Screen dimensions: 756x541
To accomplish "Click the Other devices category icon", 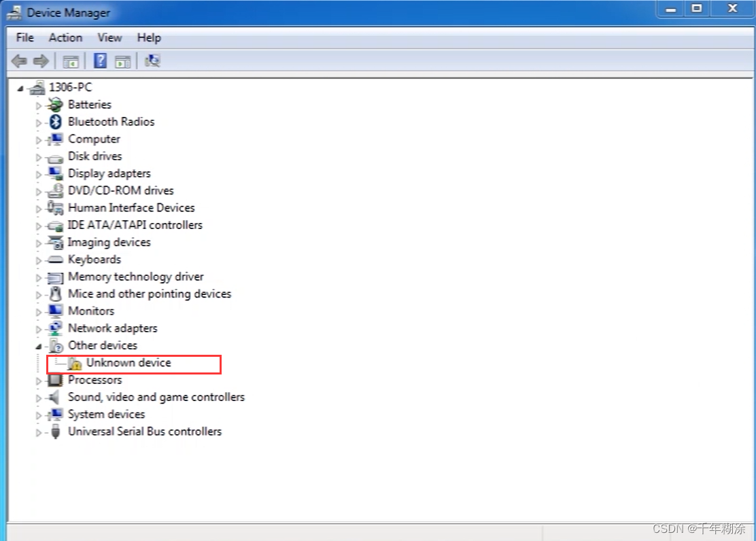I will (56, 346).
